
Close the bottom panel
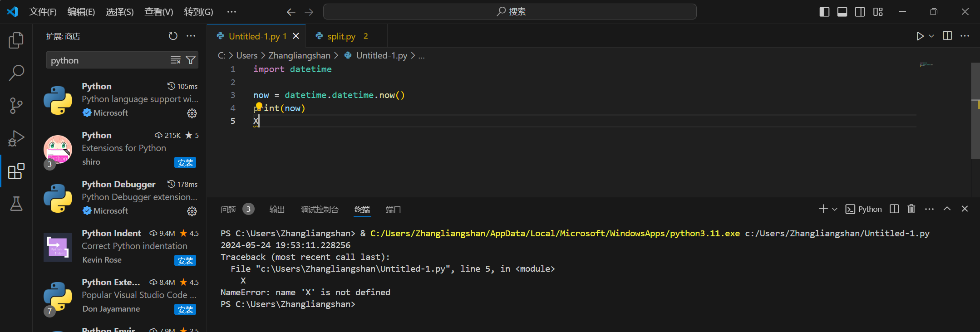(x=965, y=209)
